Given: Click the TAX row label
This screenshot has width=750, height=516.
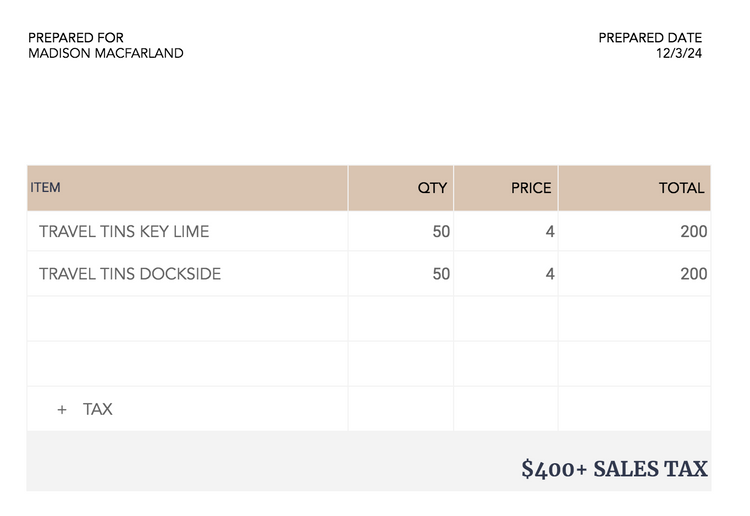Looking at the screenshot, I should coord(98,409).
